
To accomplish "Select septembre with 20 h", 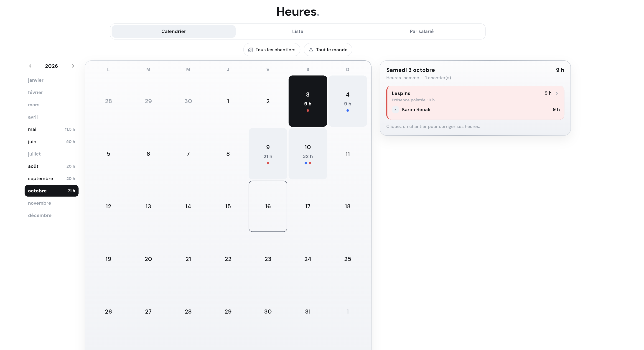I will [51, 179].
